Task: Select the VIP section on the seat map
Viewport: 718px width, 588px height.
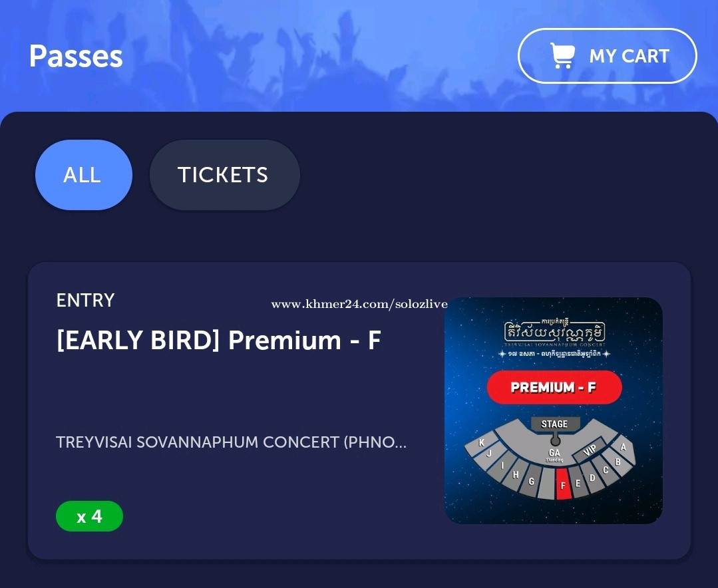Action: tap(590, 451)
